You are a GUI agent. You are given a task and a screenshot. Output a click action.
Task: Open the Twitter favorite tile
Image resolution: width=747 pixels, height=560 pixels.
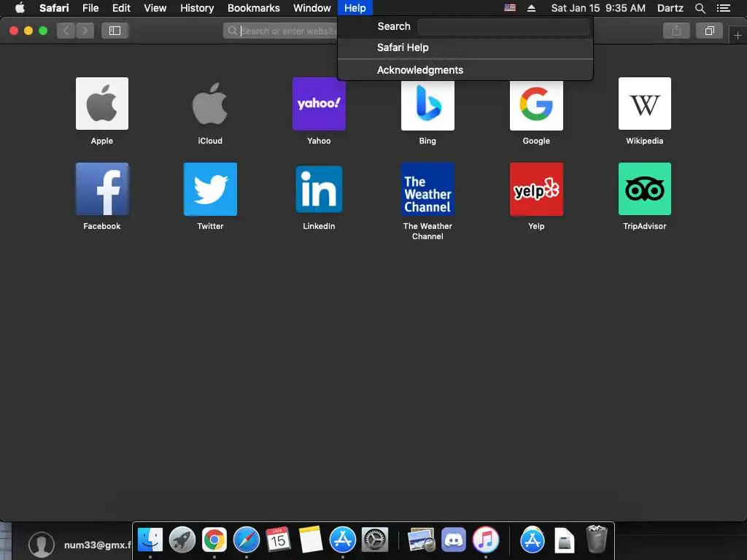coord(210,189)
